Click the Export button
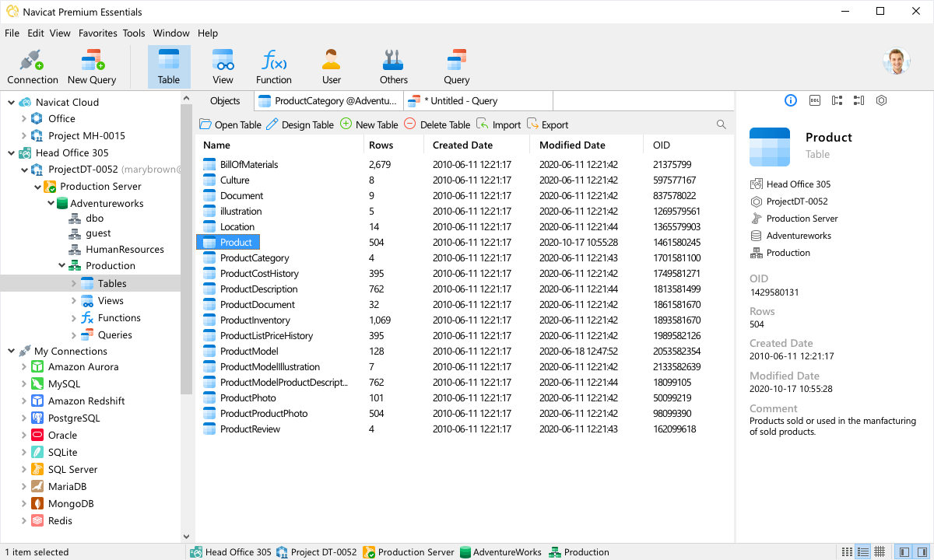This screenshot has height=560, width=934. pos(547,124)
